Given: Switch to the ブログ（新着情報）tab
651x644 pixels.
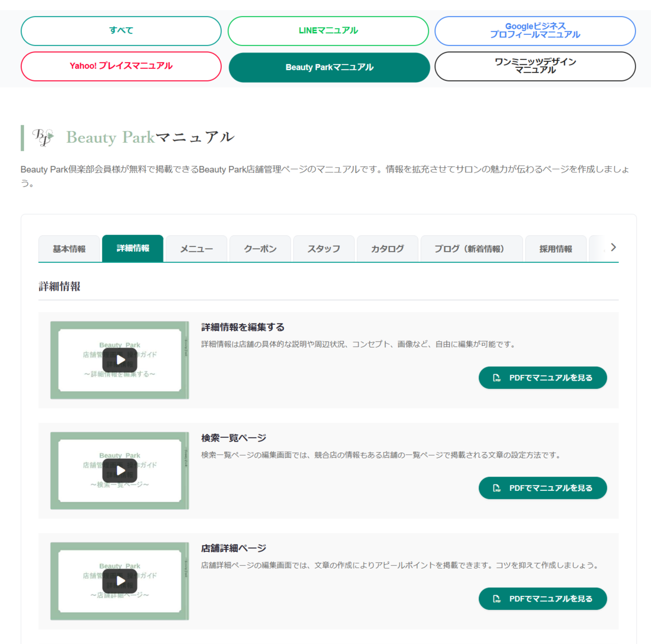Looking at the screenshot, I should click(472, 249).
